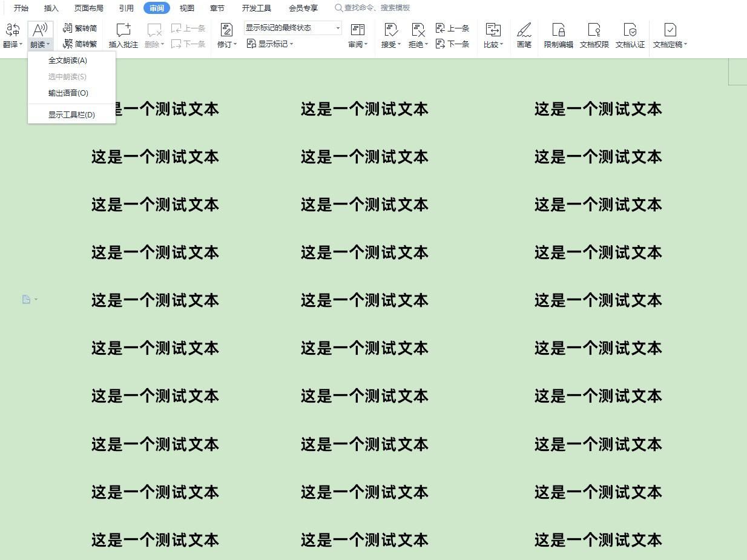This screenshot has width=747, height=560.
Task: Select the active 审阅 tab
Action: pos(157,8)
